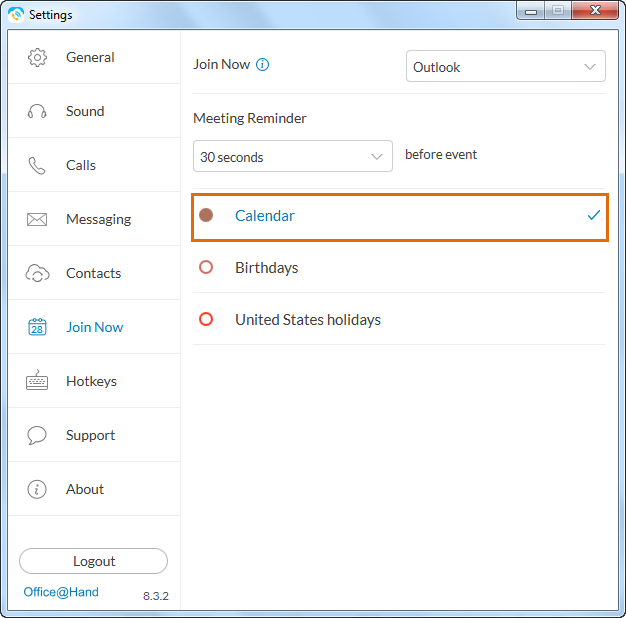
Task: Click the About info circle icon
Action: click(x=37, y=489)
